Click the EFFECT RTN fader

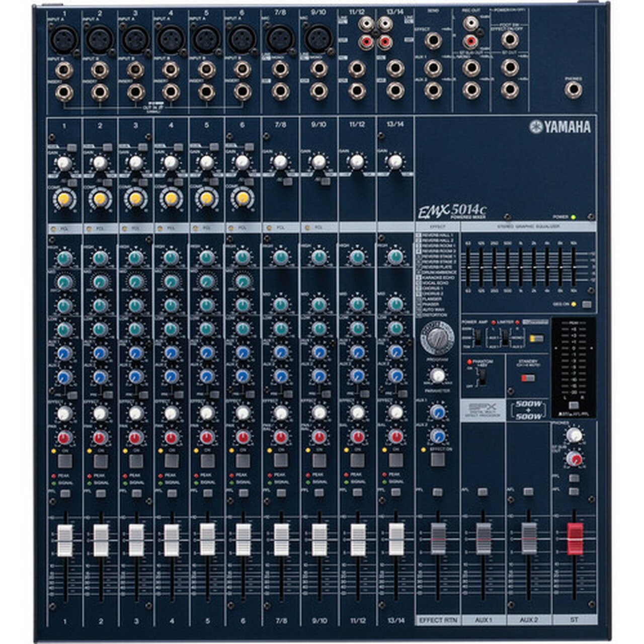click(438, 539)
